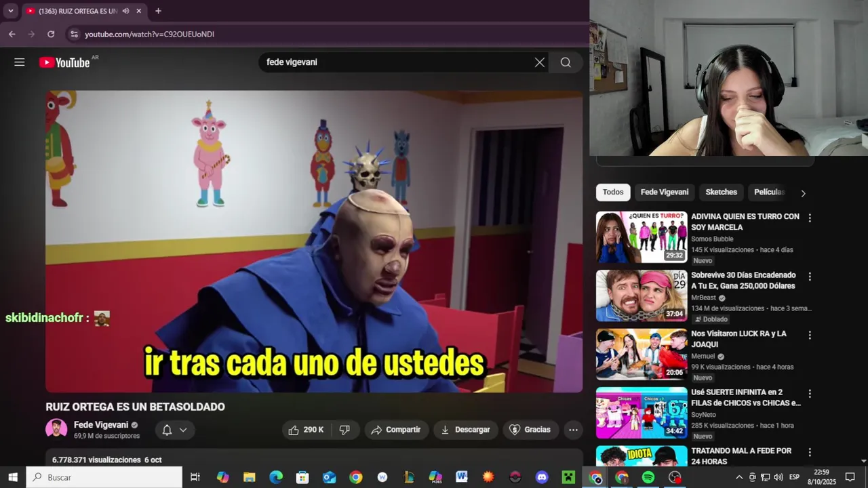Click the title Nos Visitaron LUCK RA y LA JOAQUI

click(x=738, y=339)
